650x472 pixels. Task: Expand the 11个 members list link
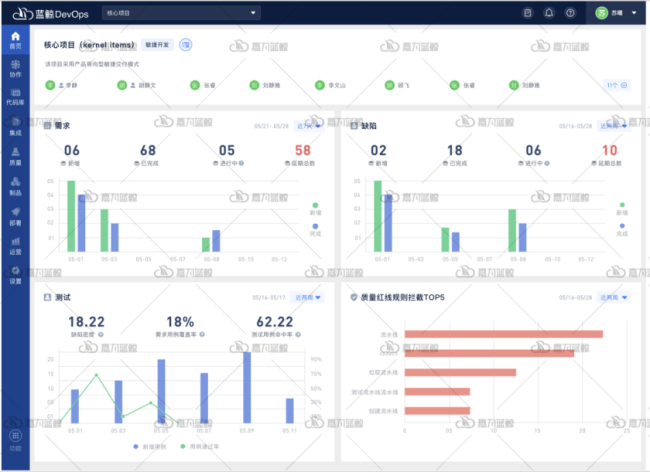coord(617,85)
